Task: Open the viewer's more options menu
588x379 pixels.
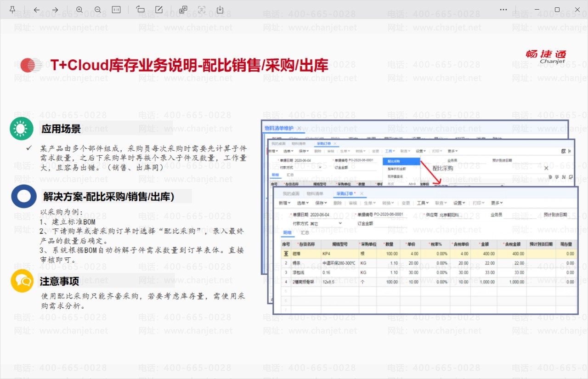Action: click(x=503, y=10)
